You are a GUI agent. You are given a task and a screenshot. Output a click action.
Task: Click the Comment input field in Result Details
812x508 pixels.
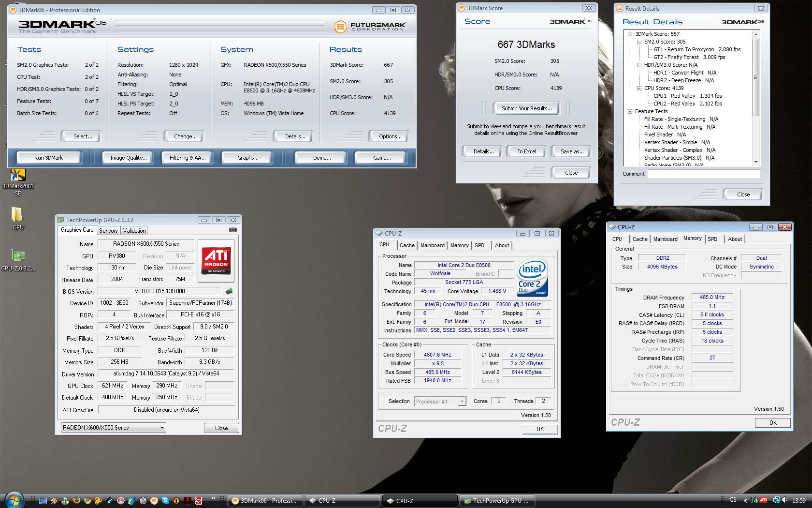(x=704, y=174)
